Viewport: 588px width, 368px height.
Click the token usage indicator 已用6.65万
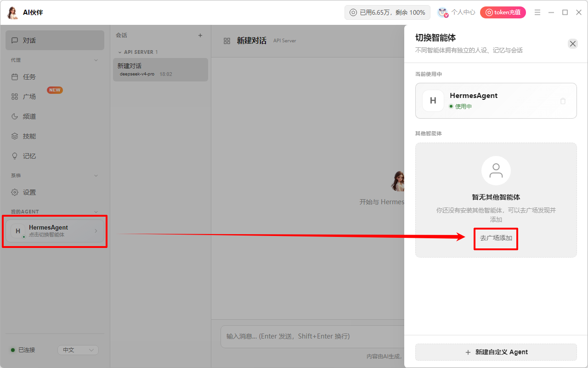point(387,12)
